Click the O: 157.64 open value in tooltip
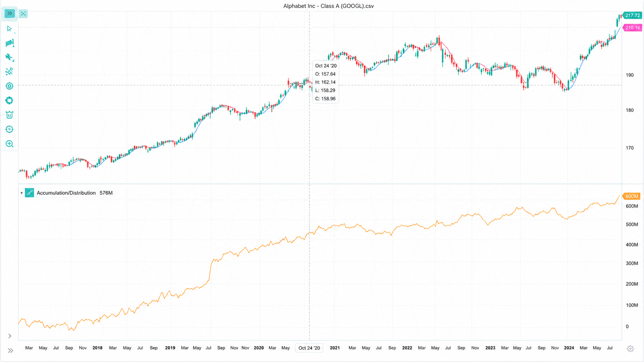 click(x=325, y=74)
